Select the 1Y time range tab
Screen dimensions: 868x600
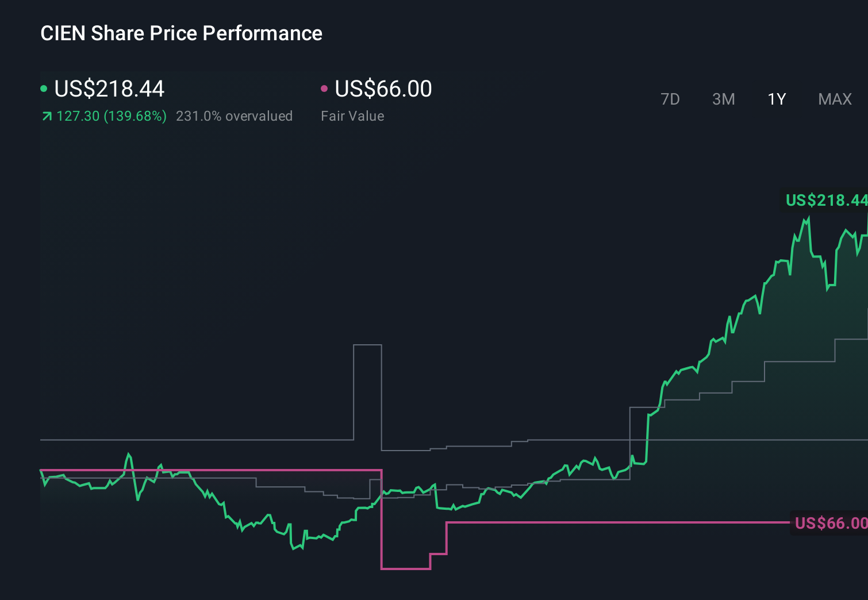(x=776, y=99)
